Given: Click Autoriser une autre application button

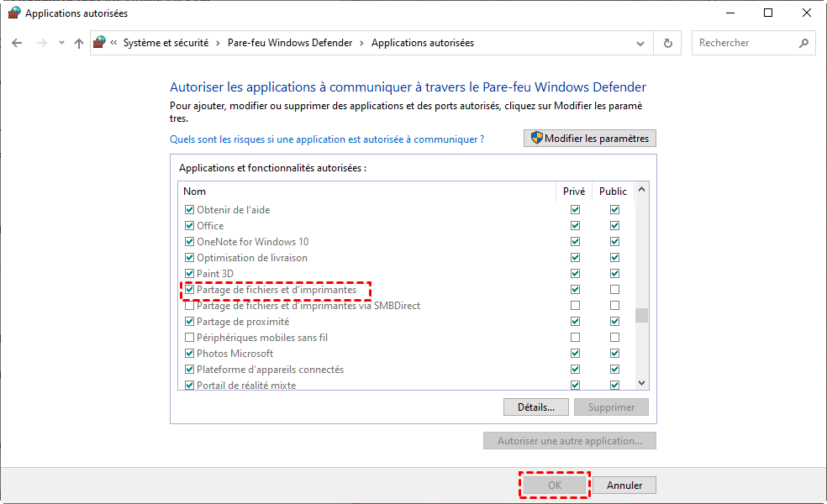Looking at the screenshot, I should click(x=570, y=441).
